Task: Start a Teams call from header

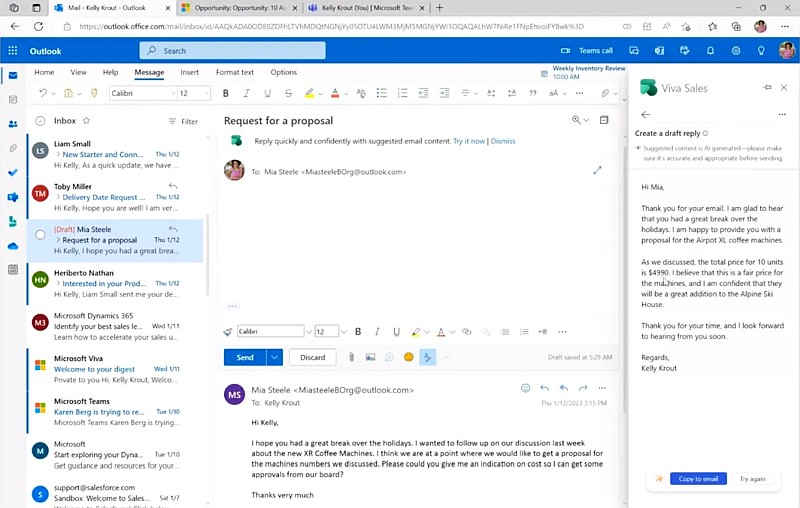Action: pyautogui.click(x=587, y=50)
